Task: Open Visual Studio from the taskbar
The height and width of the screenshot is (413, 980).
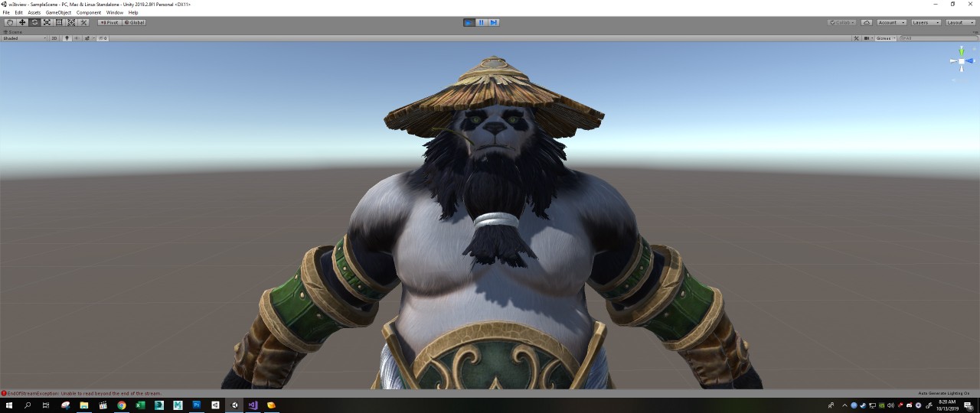Action: pos(253,405)
